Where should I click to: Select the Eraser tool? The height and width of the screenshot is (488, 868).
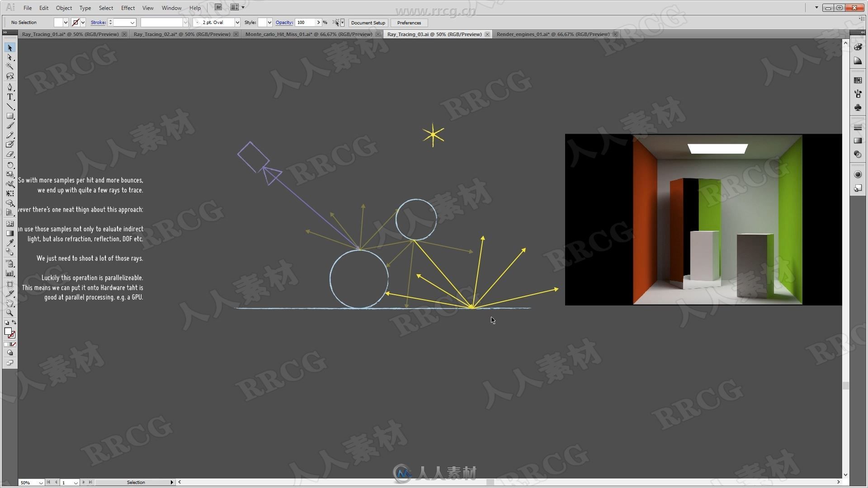tap(10, 154)
